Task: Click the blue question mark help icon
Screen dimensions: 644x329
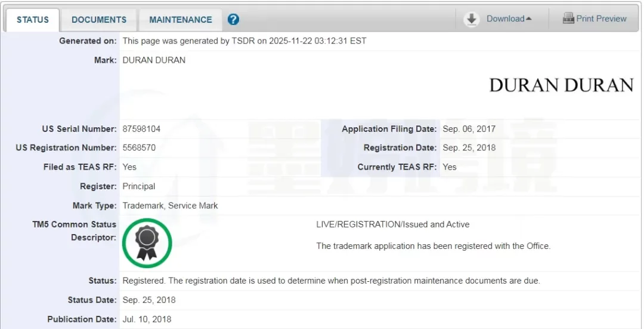Action: 233,20
